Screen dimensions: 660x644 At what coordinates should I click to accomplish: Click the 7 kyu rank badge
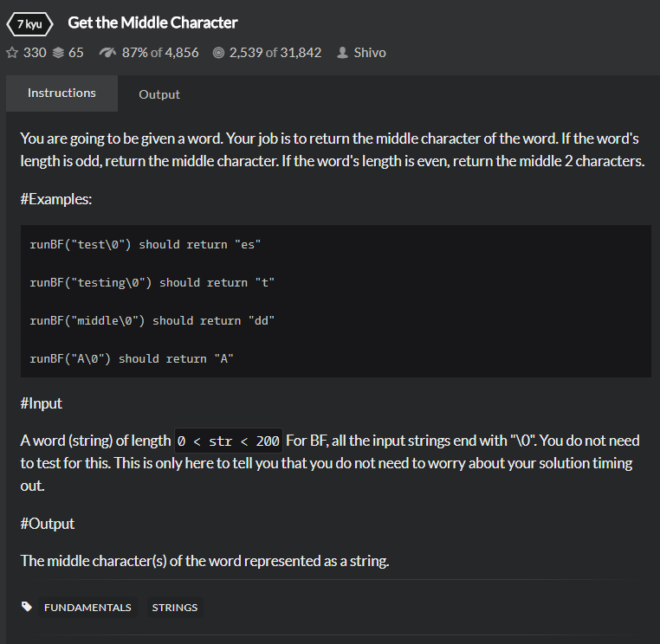(x=29, y=23)
